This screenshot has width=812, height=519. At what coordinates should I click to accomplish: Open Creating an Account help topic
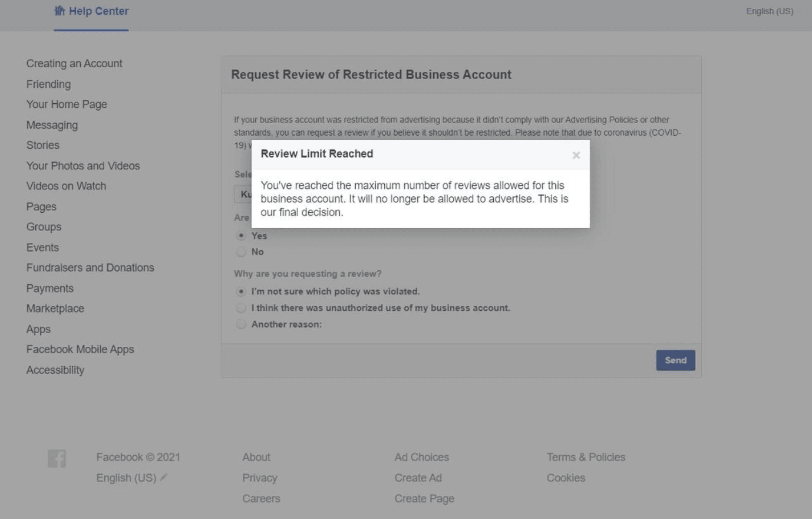74,64
